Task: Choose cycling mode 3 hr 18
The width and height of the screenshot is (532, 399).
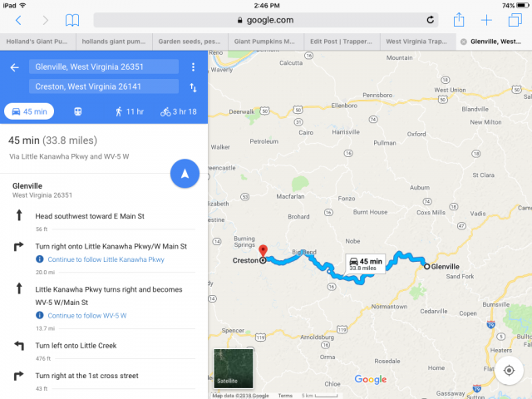Action: pos(179,111)
